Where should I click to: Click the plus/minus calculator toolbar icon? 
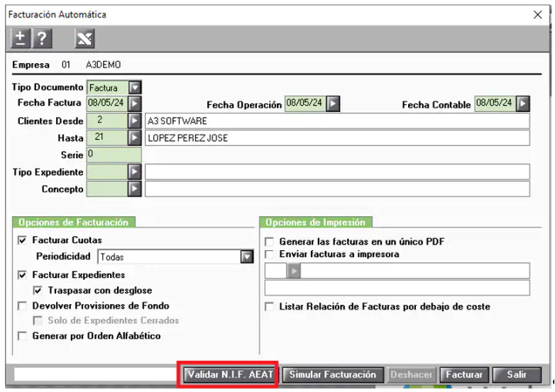point(21,38)
